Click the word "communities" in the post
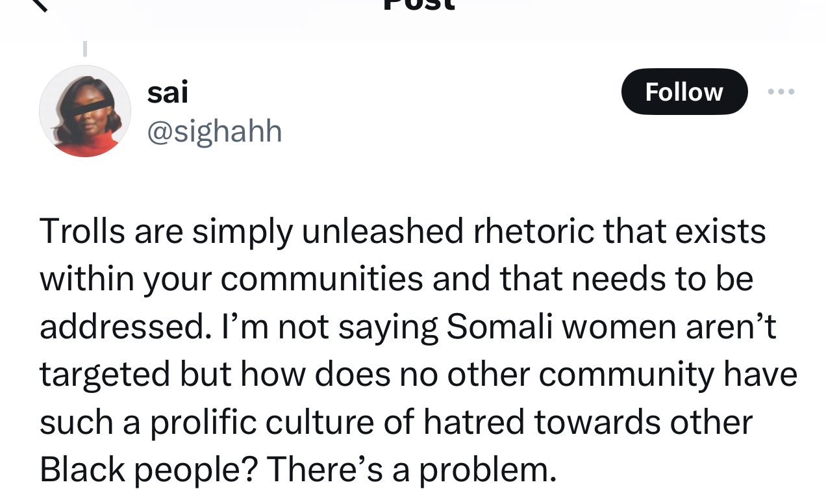 click(x=321, y=279)
